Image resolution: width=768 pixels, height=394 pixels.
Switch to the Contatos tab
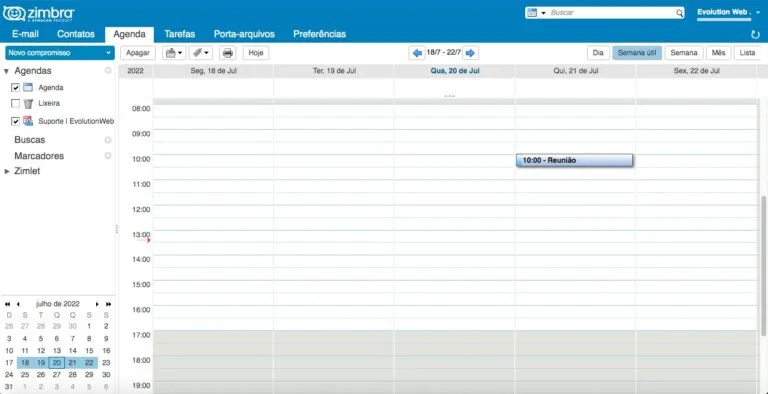coord(76,34)
